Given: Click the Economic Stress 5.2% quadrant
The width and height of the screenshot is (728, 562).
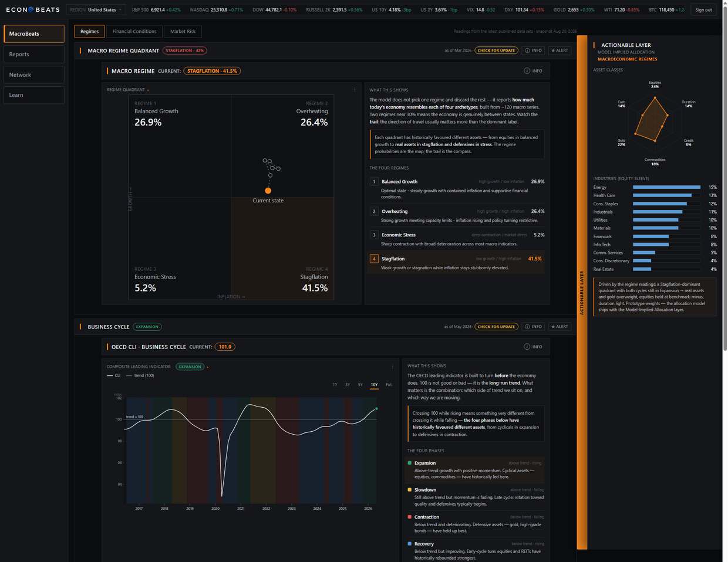Looking at the screenshot, I should [180, 249].
